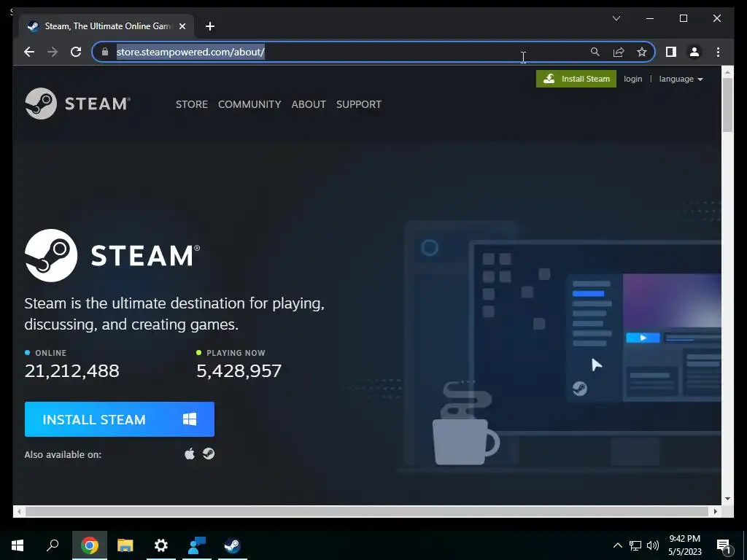Click the Steam logo in the header

pos(77,104)
